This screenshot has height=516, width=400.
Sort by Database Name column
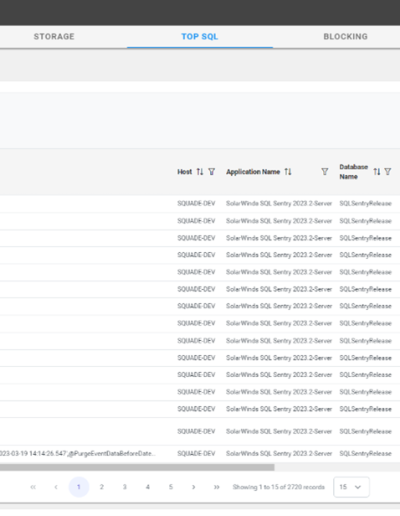coord(377,172)
